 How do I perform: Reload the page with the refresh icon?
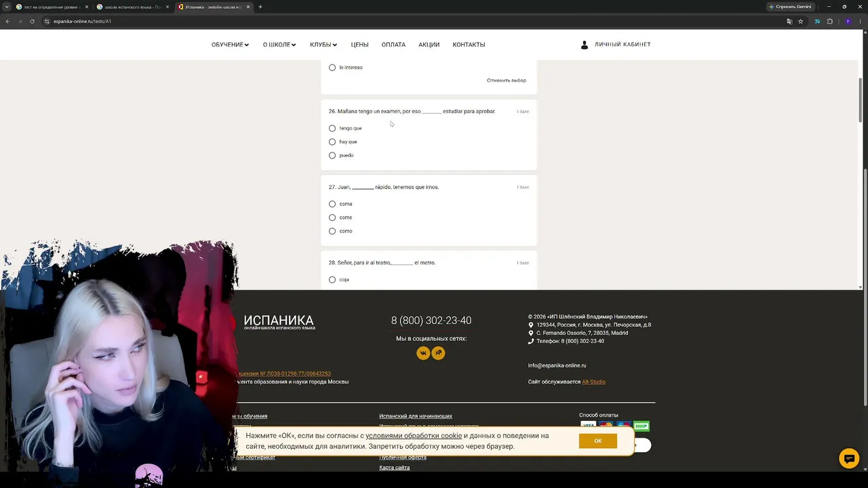coord(32,21)
